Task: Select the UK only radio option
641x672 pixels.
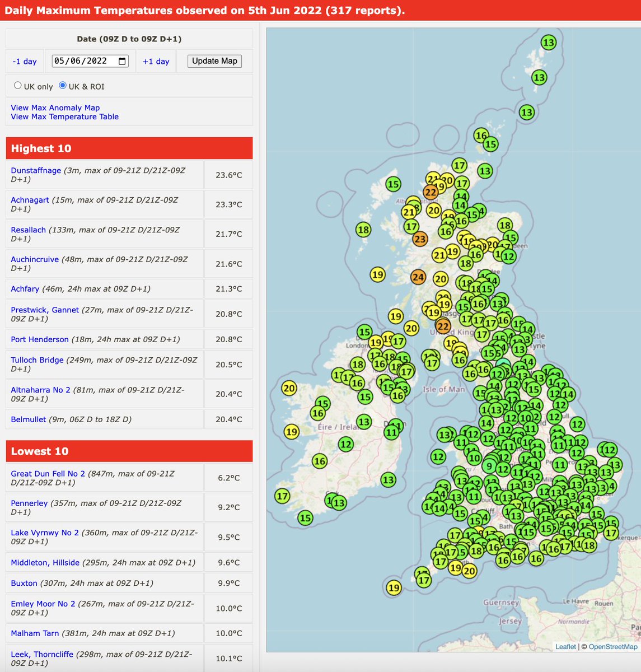Action: click(x=18, y=86)
